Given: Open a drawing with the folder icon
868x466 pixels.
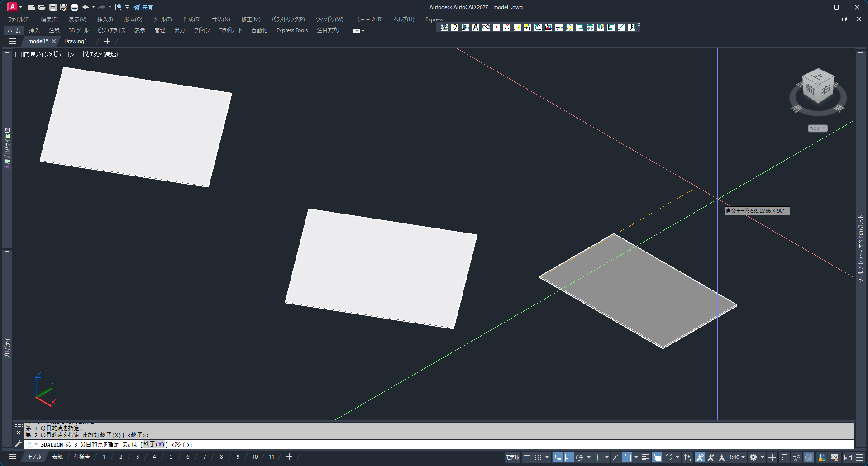Looking at the screenshot, I should 42,7.
